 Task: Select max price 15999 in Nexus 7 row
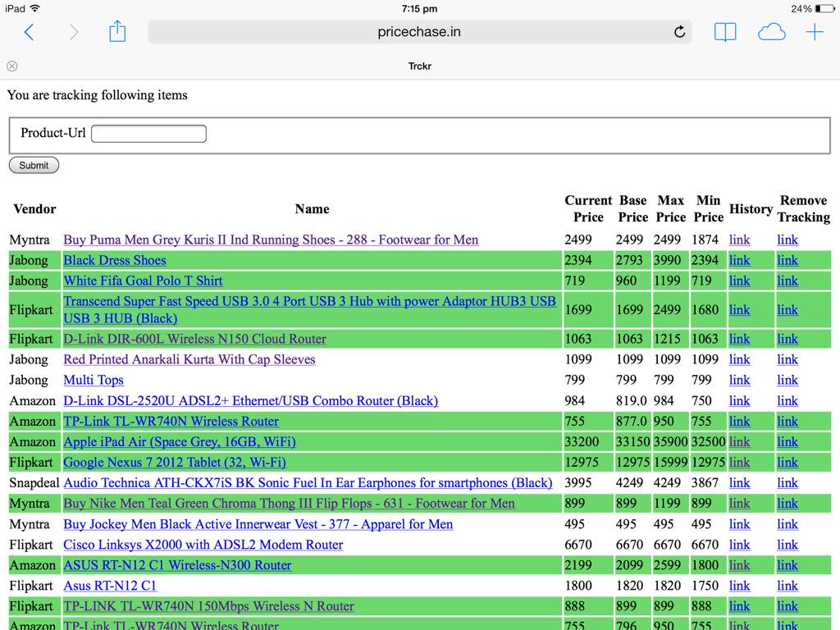[x=670, y=462]
